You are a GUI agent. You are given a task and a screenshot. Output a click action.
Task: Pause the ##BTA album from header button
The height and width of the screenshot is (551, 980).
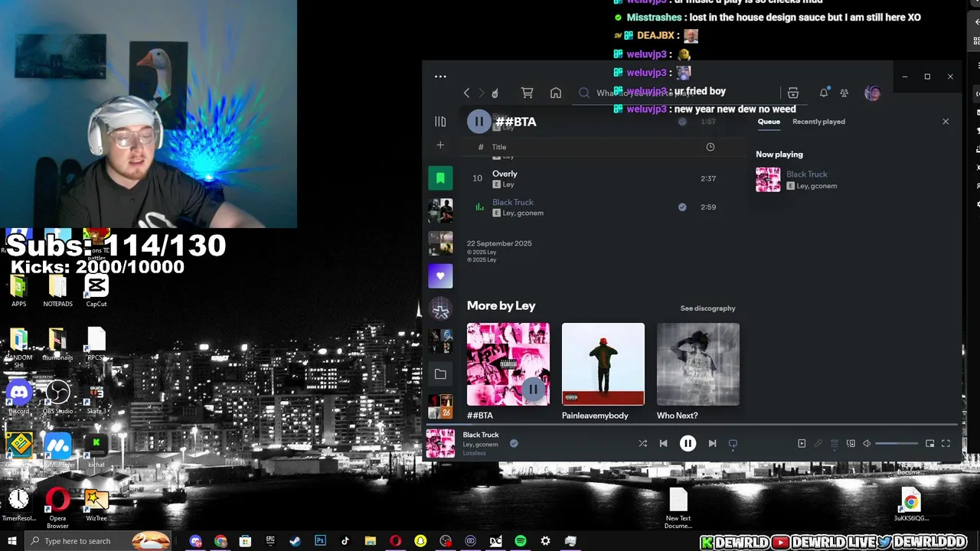479,122
